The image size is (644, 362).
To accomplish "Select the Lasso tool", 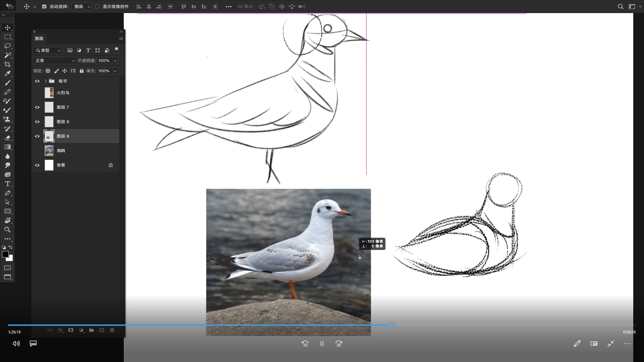I will 7,46.
